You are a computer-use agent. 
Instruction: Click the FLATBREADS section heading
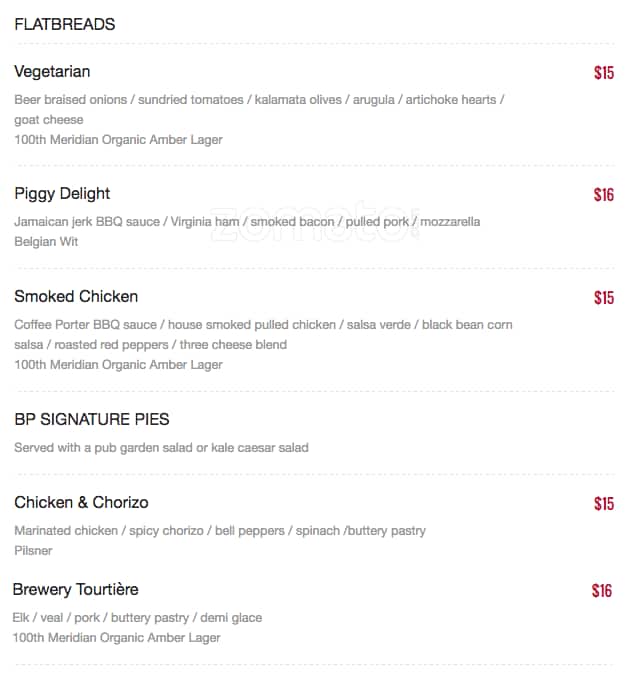pyautogui.click(x=64, y=24)
